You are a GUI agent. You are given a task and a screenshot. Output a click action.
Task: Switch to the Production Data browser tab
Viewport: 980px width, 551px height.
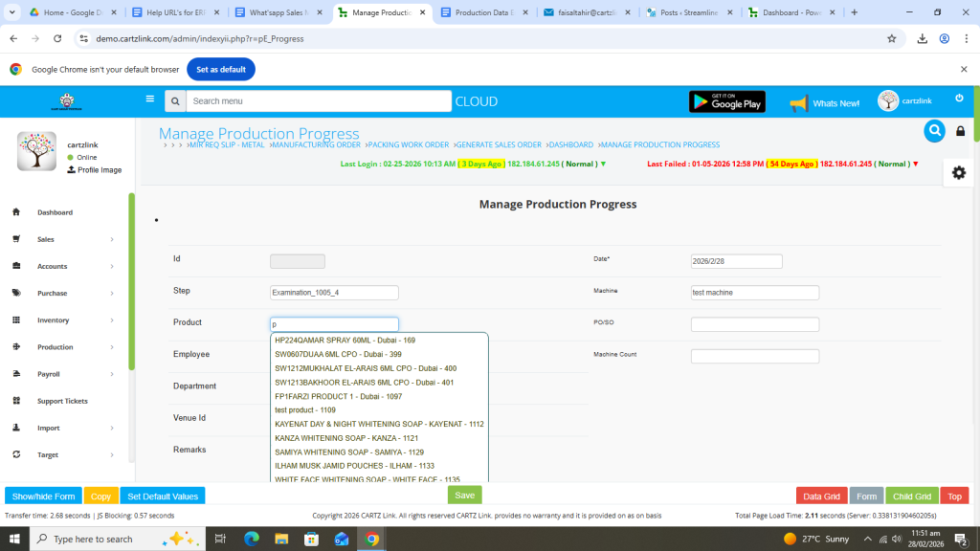(x=482, y=13)
